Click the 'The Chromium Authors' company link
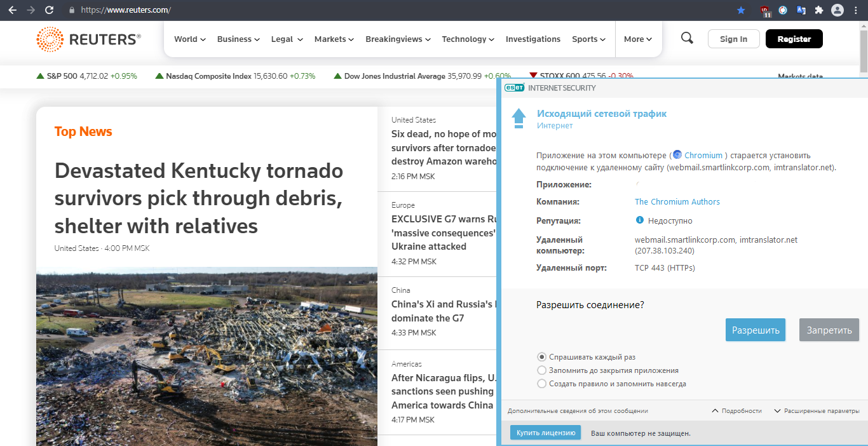868x446 pixels. tap(677, 201)
